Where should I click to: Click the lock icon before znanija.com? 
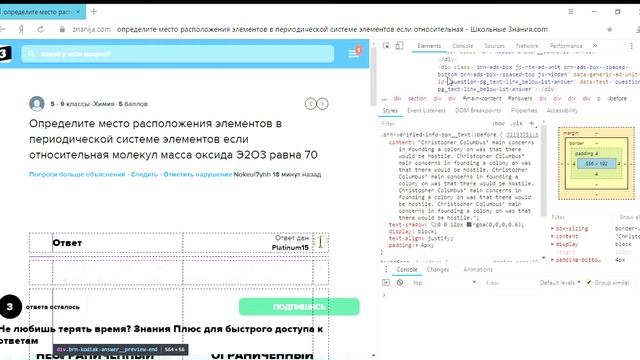(x=62, y=29)
